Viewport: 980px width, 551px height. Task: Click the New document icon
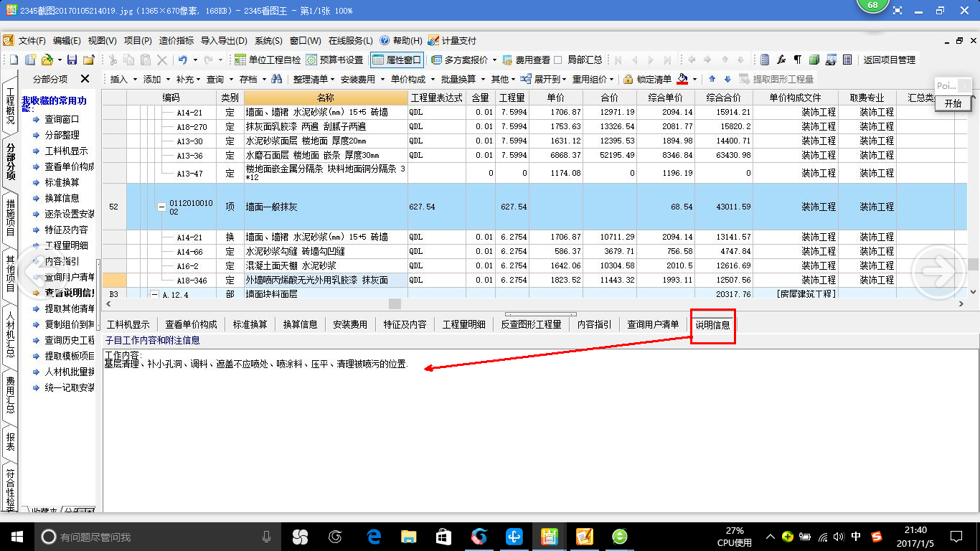pos(14,60)
